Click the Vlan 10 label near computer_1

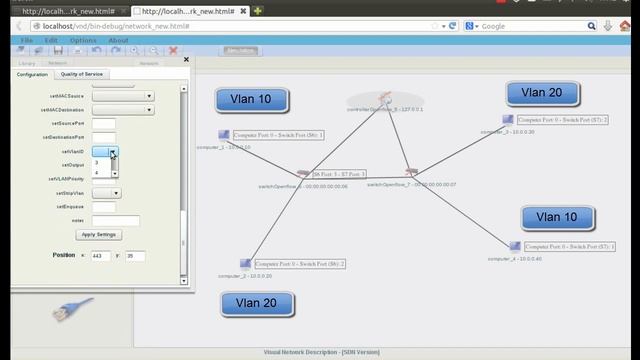252,100
